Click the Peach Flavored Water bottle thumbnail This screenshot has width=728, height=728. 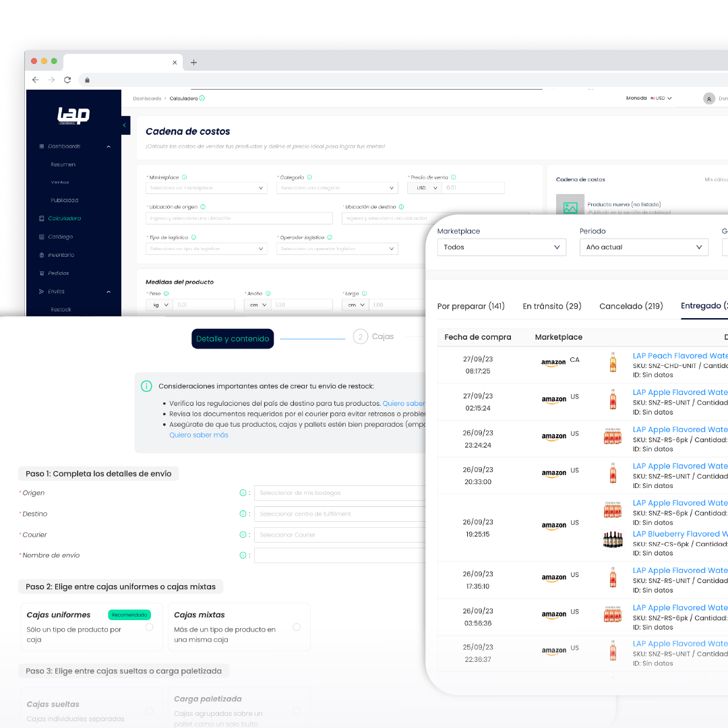613,362
